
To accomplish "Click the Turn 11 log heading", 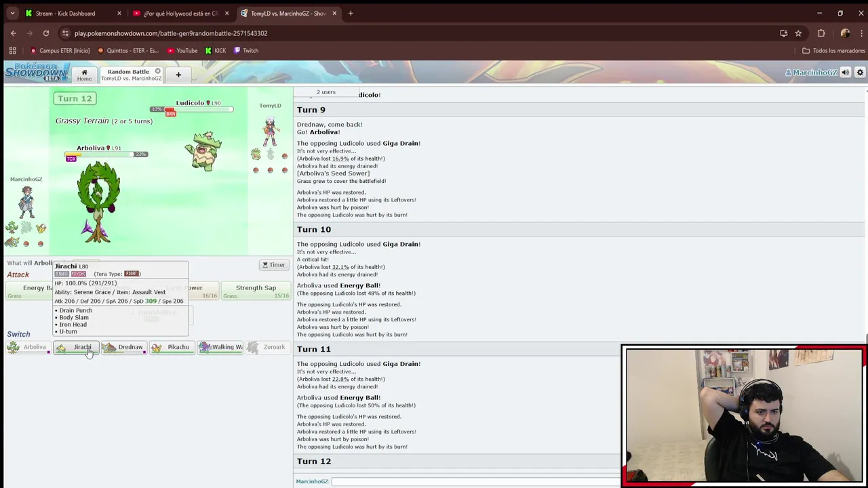I will coord(314,349).
